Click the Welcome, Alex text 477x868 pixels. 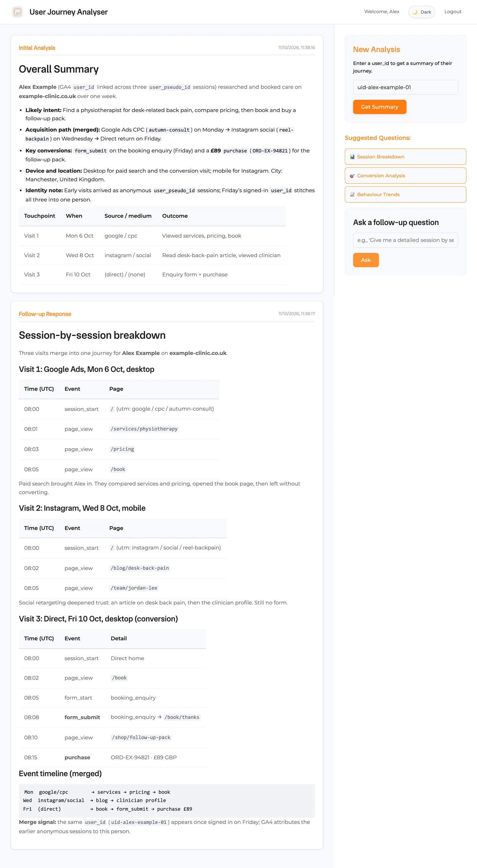click(382, 12)
